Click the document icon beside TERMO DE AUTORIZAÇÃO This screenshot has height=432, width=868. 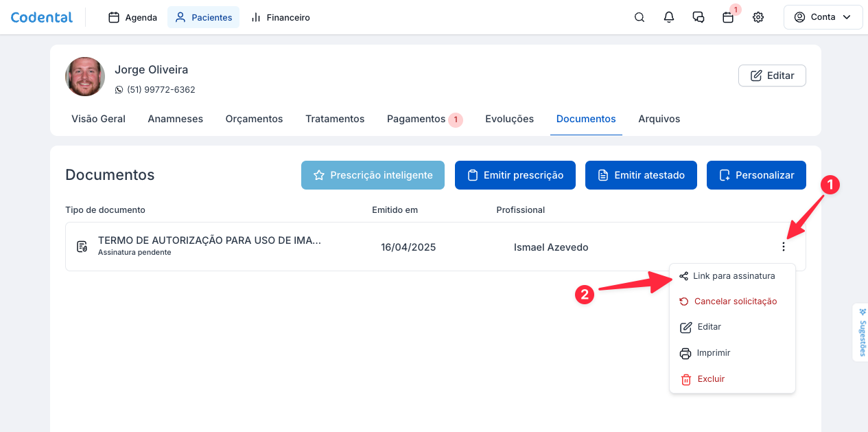click(82, 247)
